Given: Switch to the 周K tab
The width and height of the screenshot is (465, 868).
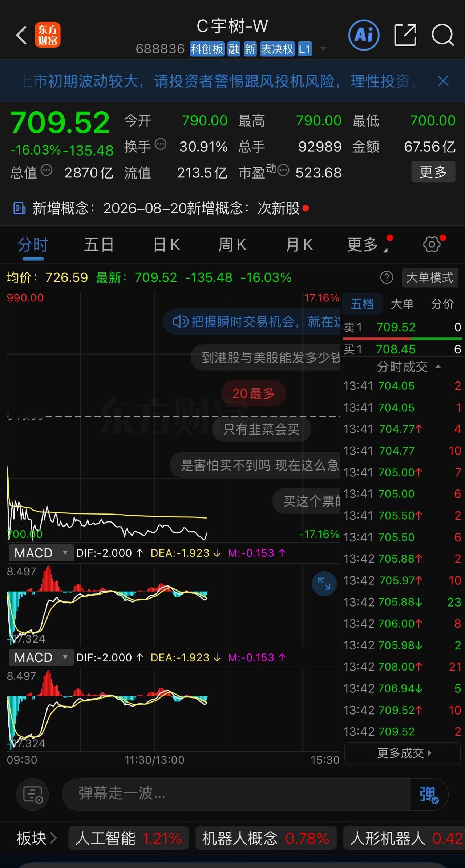Looking at the screenshot, I should point(232,244).
